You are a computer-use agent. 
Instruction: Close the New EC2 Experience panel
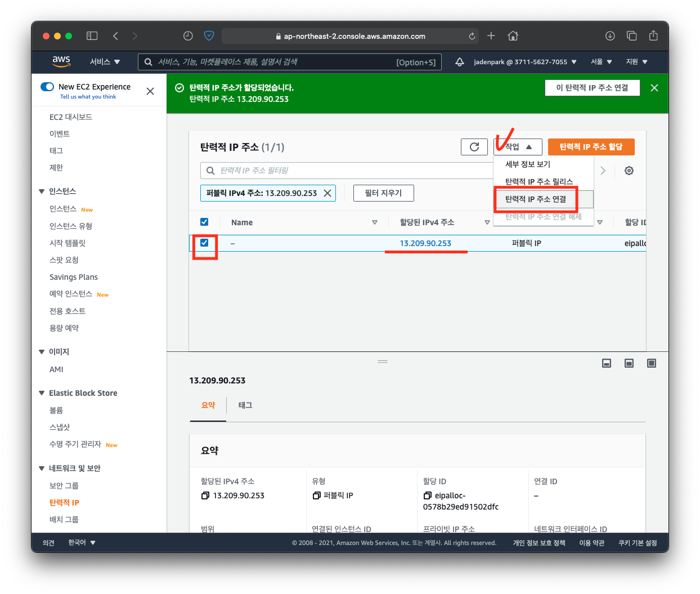[x=150, y=91]
